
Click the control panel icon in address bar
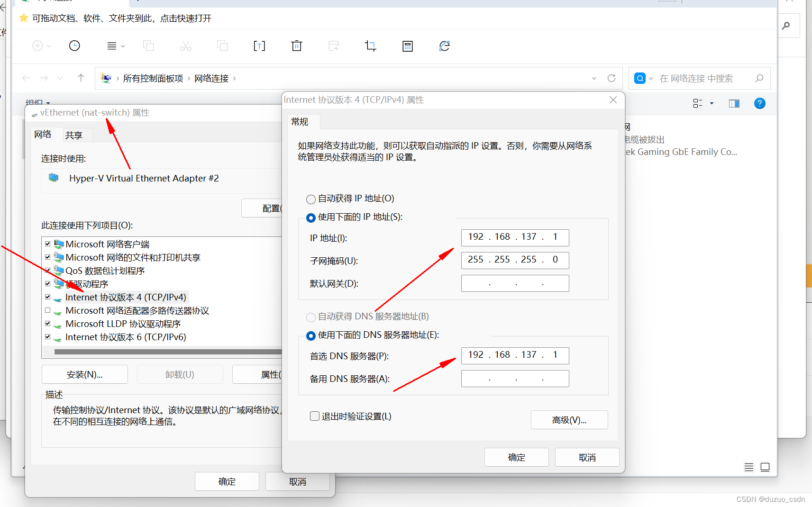(106, 78)
